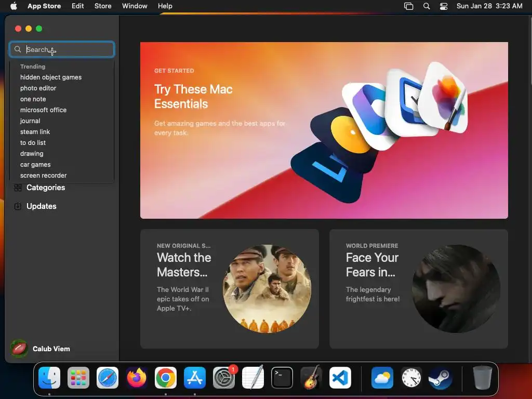Screen dimensions: 532x399
Task: Click the Stage Manager menu bar icon
Action: [x=408, y=6]
